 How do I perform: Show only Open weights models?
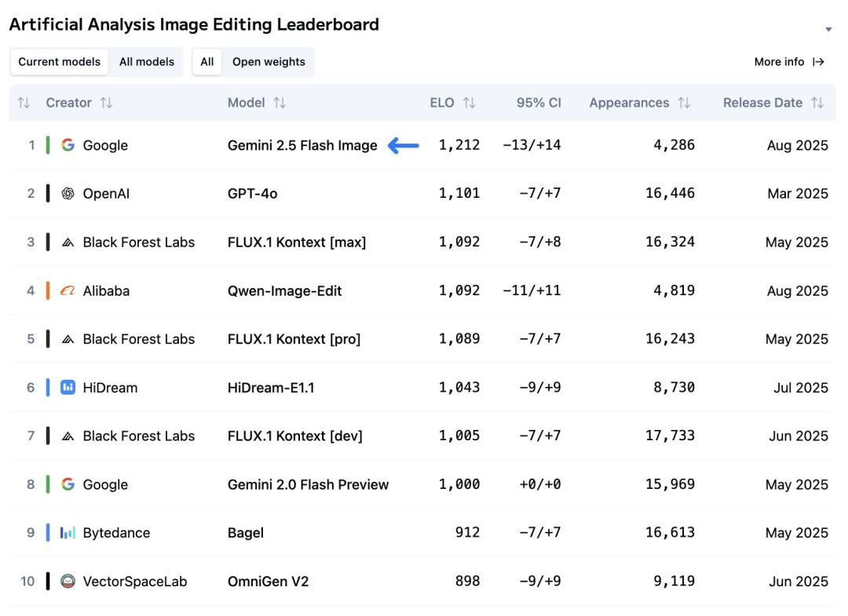269,62
